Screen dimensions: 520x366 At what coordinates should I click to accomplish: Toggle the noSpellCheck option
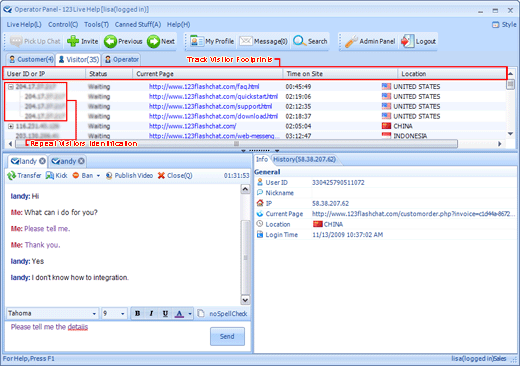point(228,314)
